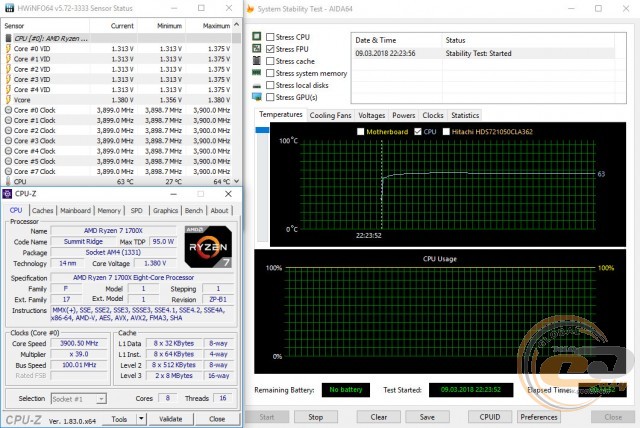Click the blue graph selector bar left of the temperature chart
The image size is (640, 428).
pos(262,130)
